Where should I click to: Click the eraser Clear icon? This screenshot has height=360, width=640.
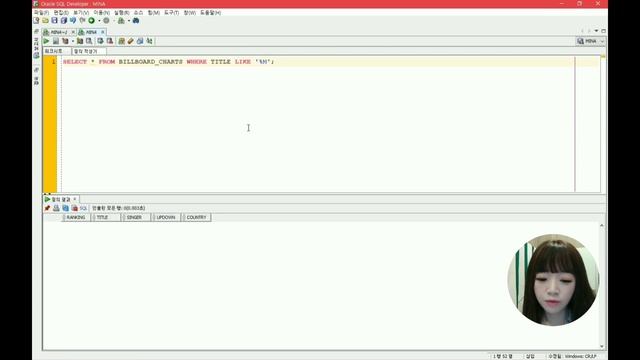pyautogui.click(x=130, y=41)
